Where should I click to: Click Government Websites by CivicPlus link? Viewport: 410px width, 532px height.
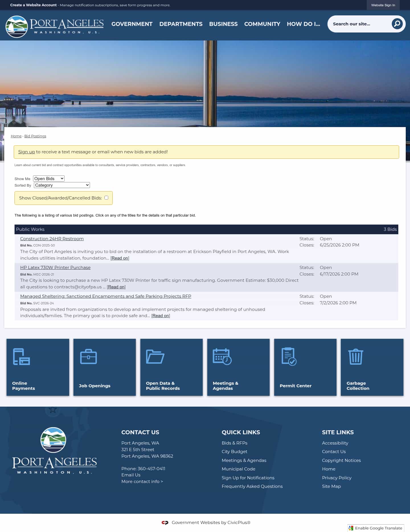pyautogui.click(x=211, y=523)
